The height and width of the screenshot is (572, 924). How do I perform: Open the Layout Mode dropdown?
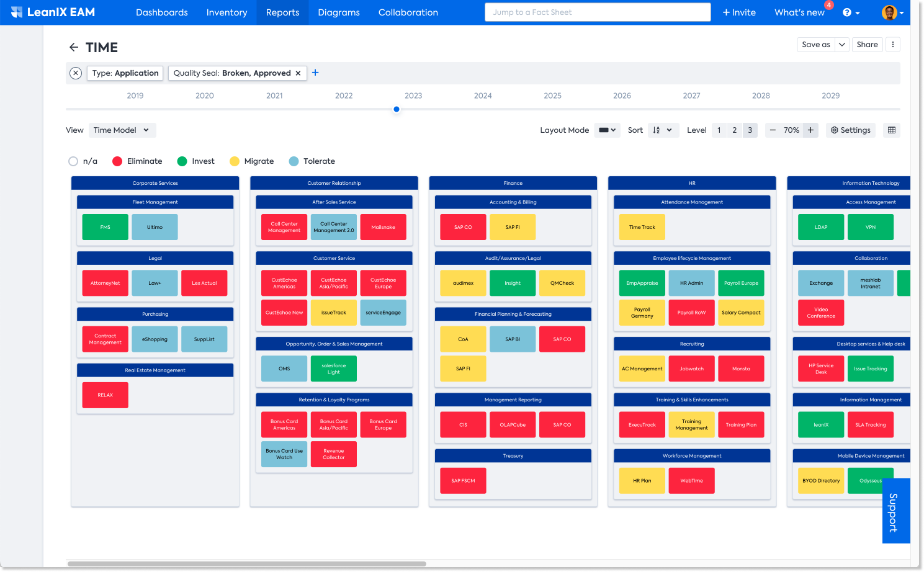[607, 130]
